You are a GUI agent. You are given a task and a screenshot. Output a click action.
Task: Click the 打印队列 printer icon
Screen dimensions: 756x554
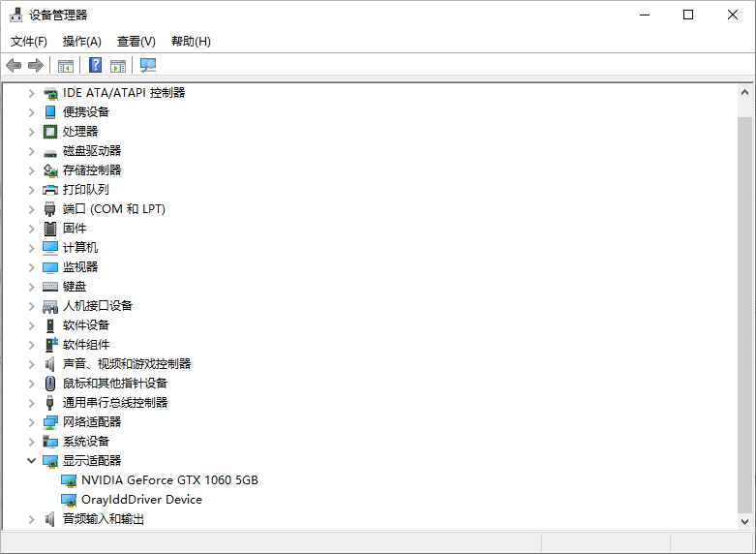(50, 190)
